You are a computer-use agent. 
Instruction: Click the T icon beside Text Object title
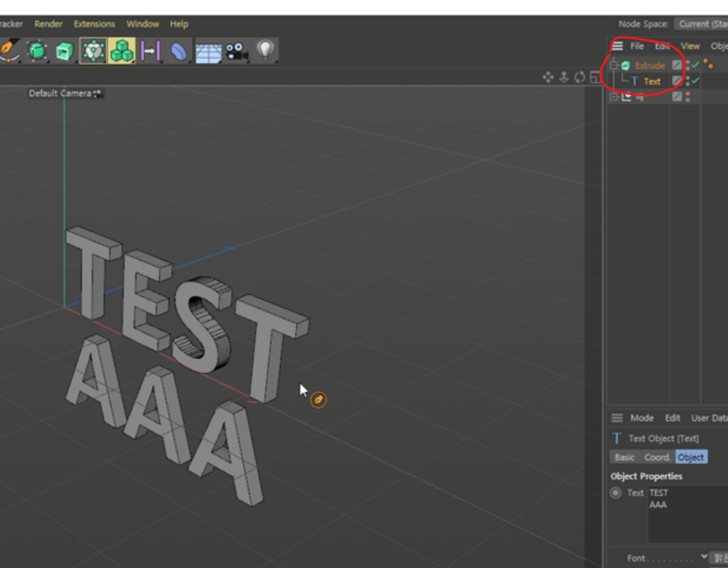(617, 438)
